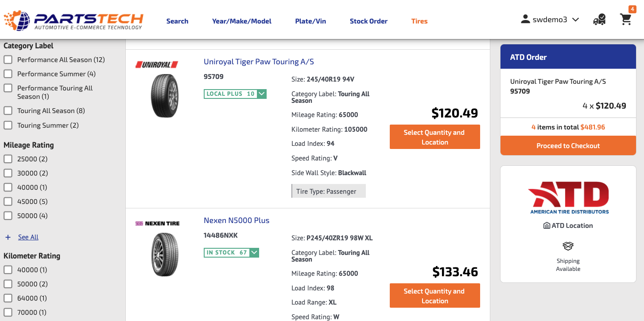The height and width of the screenshot is (321, 644).
Task: Click the ATD American Tire Distributors logo
Action: (569, 197)
